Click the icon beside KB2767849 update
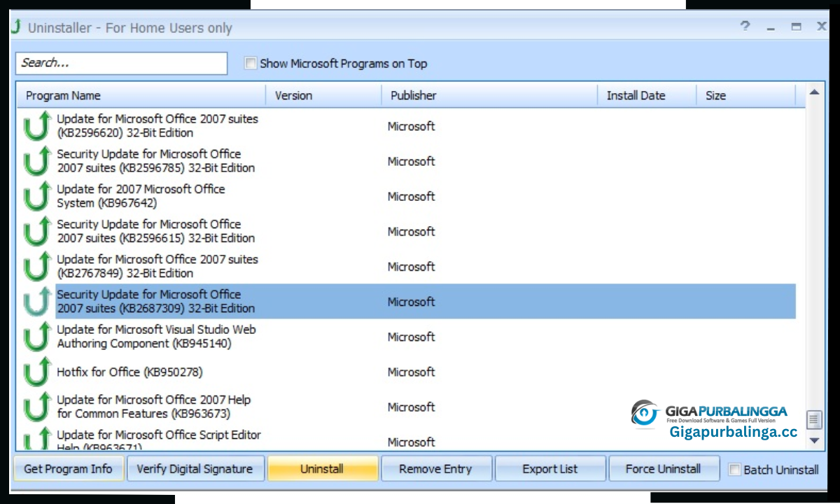Screen dimensions: 840x504 [38, 266]
